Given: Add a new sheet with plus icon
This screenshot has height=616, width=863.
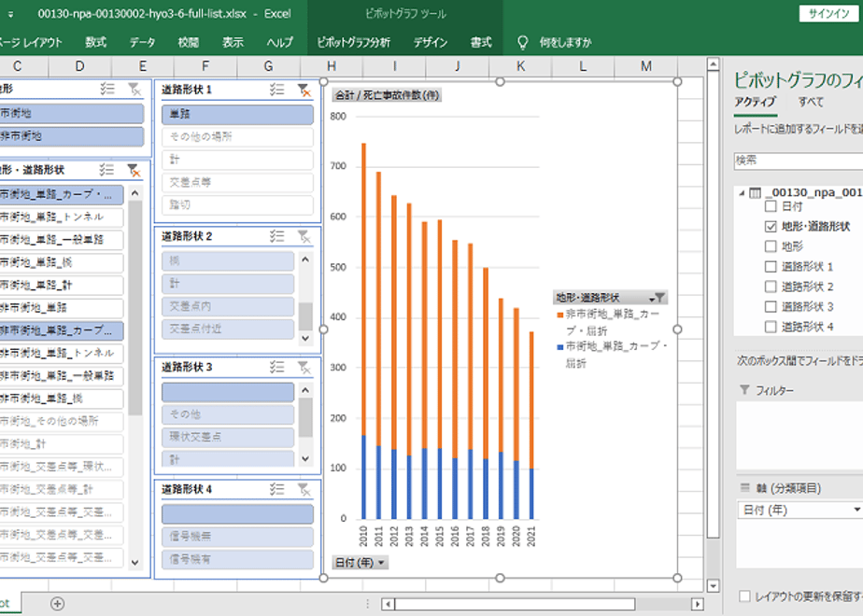Looking at the screenshot, I should tap(57, 603).
